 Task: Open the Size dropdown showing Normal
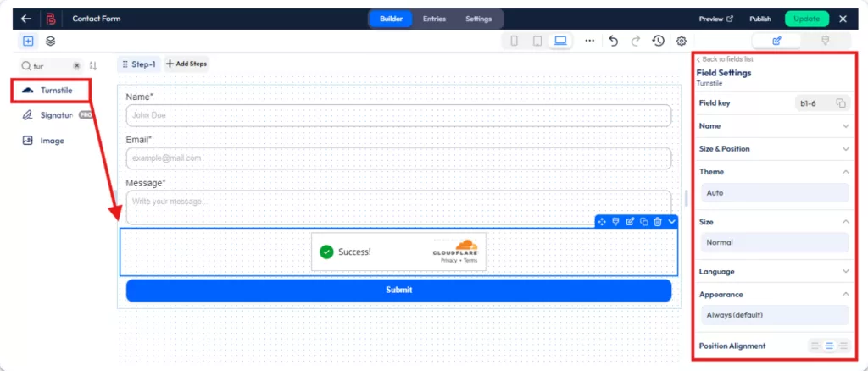[775, 242]
